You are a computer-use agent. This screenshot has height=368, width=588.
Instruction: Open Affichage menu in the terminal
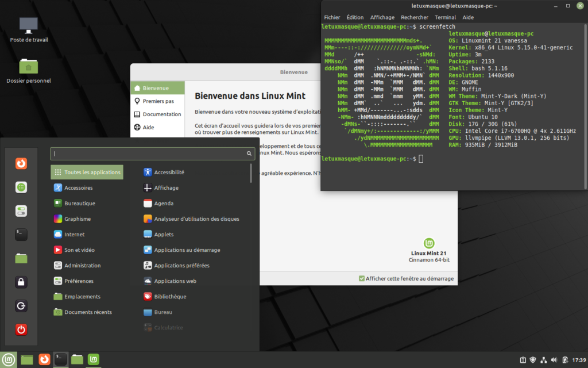click(x=382, y=17)
